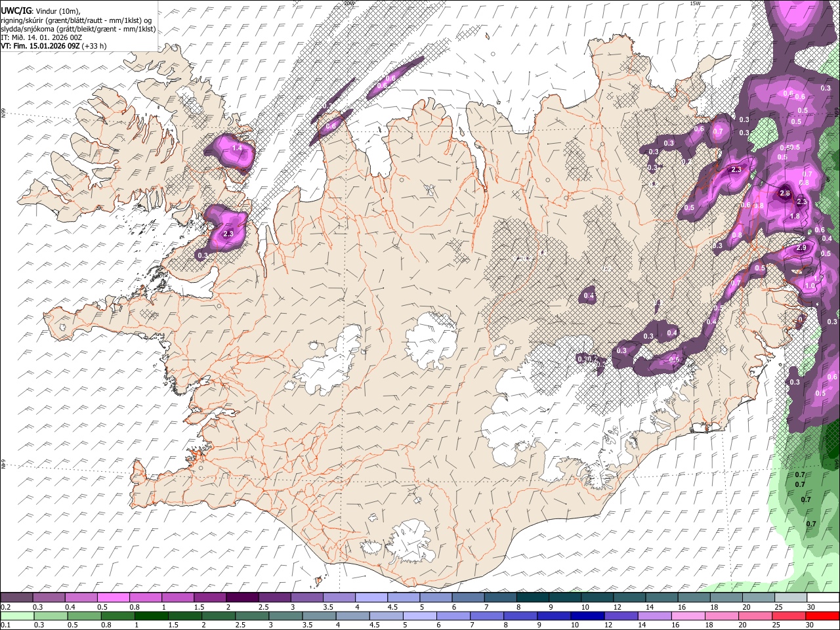
Task: Select the pale grey 25 swatch on the top scale
Action: (790, 597)
